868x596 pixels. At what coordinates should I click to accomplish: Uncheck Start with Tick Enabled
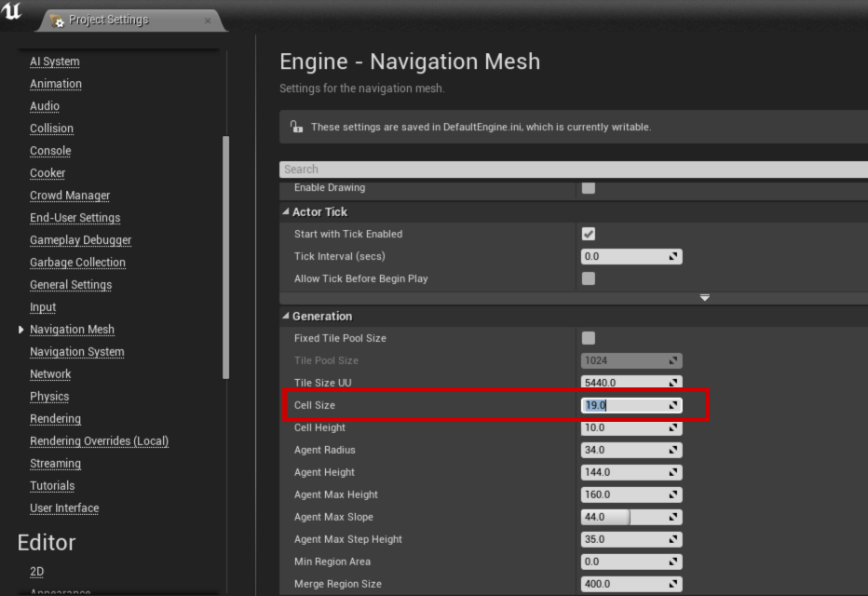pos(589,234)
